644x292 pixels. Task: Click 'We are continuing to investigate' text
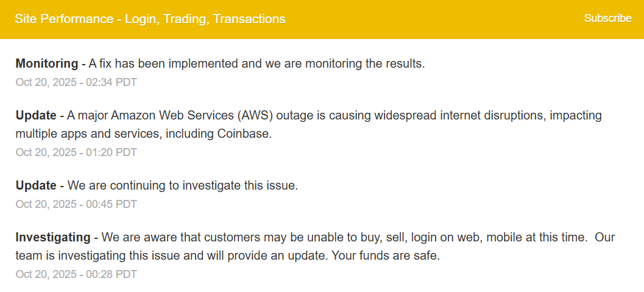coord(182,185)
